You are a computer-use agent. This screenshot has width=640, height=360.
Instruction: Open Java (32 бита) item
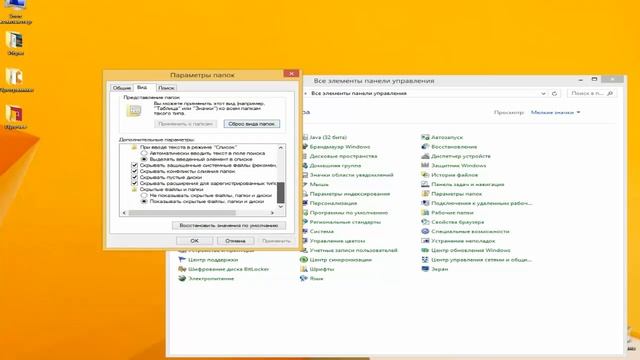[324, 138]
